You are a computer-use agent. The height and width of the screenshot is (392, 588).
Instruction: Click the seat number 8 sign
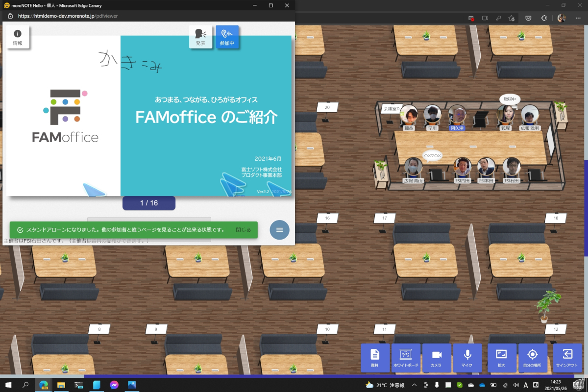pyautogui.click(x=99, y=329)
